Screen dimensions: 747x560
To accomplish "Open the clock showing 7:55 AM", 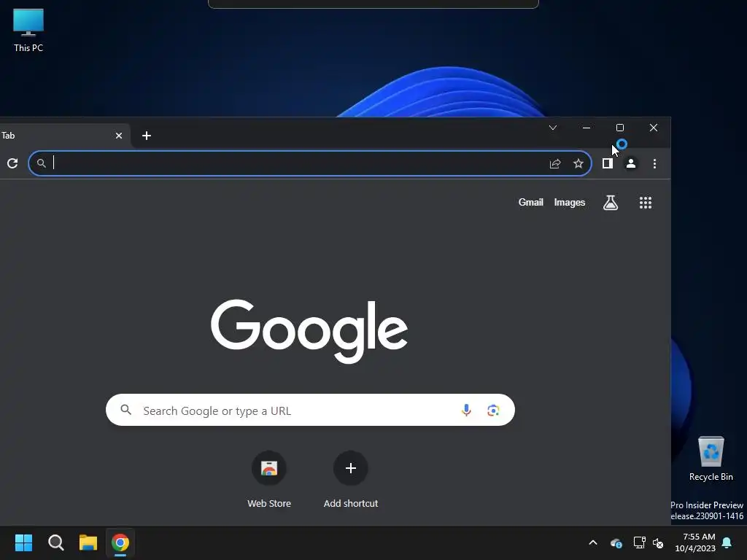I will (695, 542).
